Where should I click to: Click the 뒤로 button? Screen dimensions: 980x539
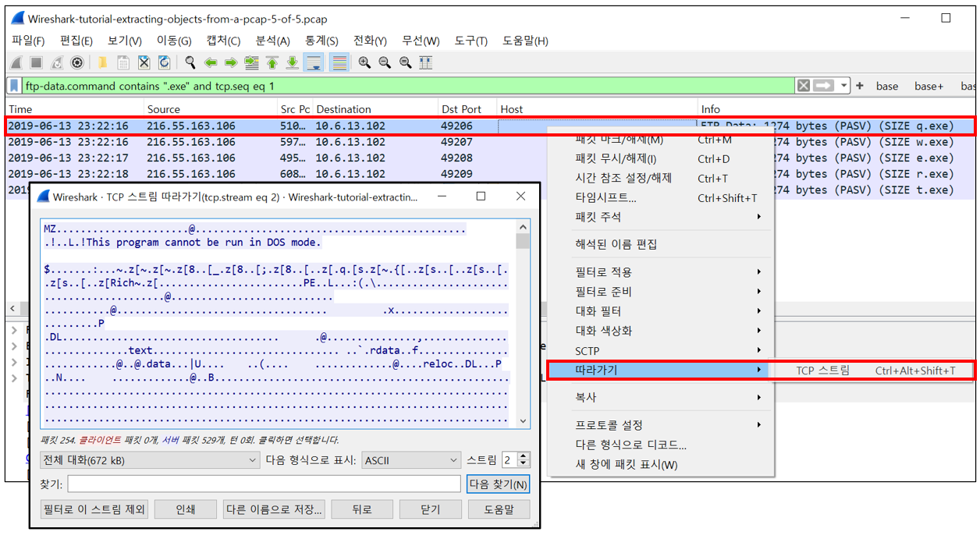point(362,509)
